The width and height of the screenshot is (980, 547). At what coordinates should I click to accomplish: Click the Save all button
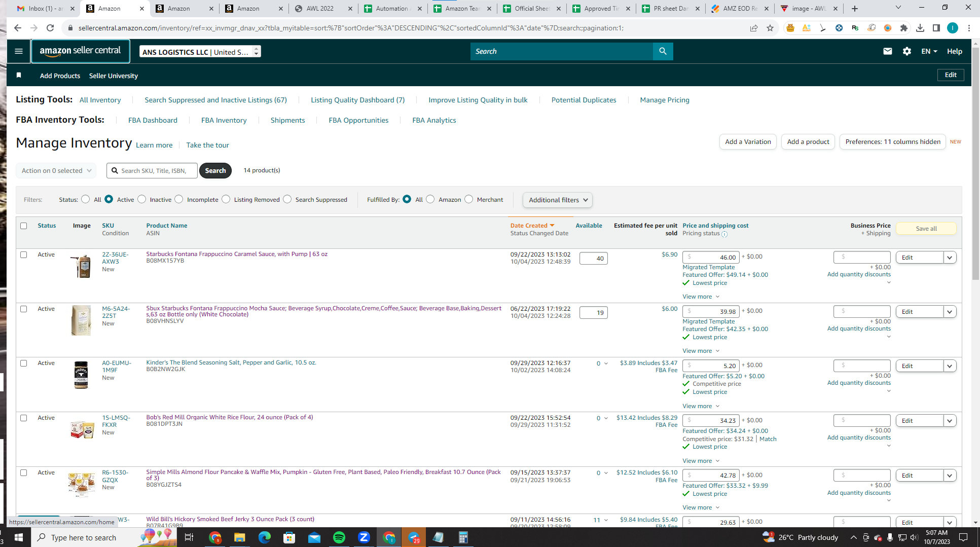[x=926, y=229]
